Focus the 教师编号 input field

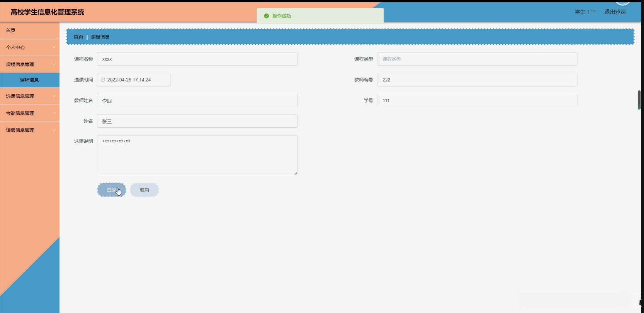[x=477, y=80]
